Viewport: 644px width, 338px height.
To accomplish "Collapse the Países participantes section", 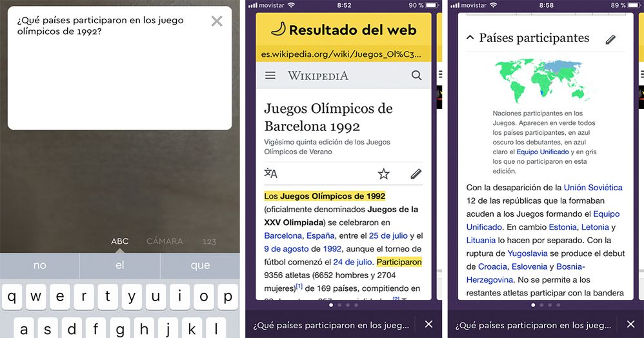I will coord(470,38).
